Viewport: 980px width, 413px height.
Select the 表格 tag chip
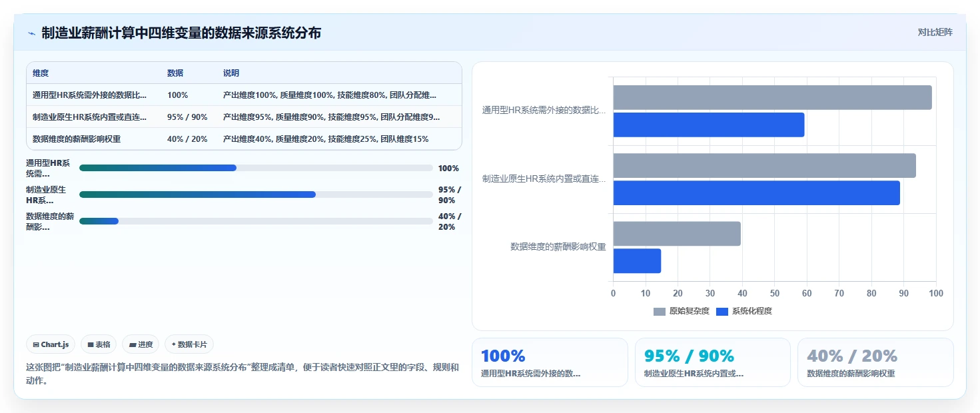[99, 344]
